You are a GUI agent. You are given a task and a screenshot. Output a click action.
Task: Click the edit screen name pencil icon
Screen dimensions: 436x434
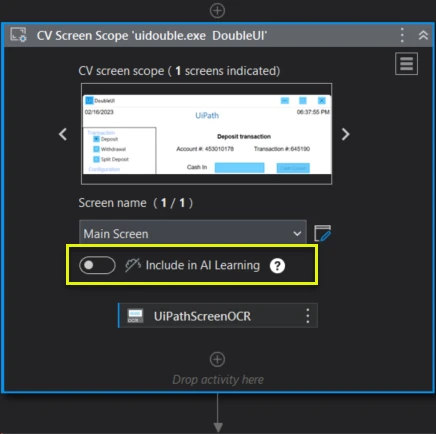coord(323,233)
